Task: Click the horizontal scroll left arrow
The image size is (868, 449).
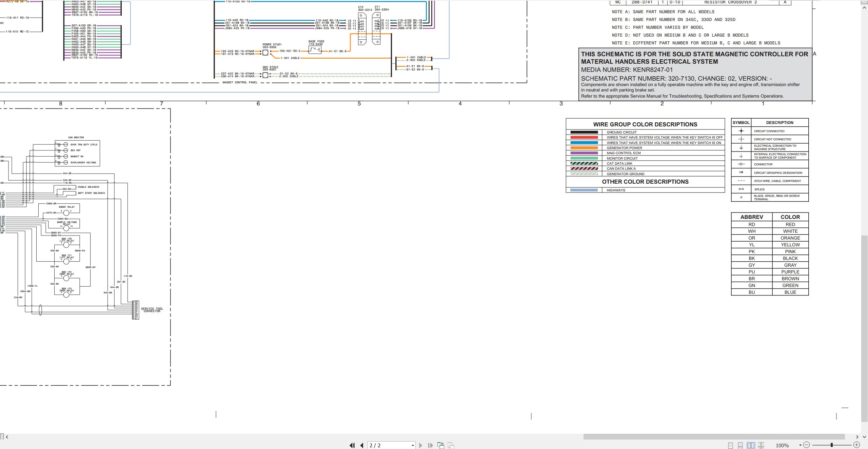Action: 7,437
